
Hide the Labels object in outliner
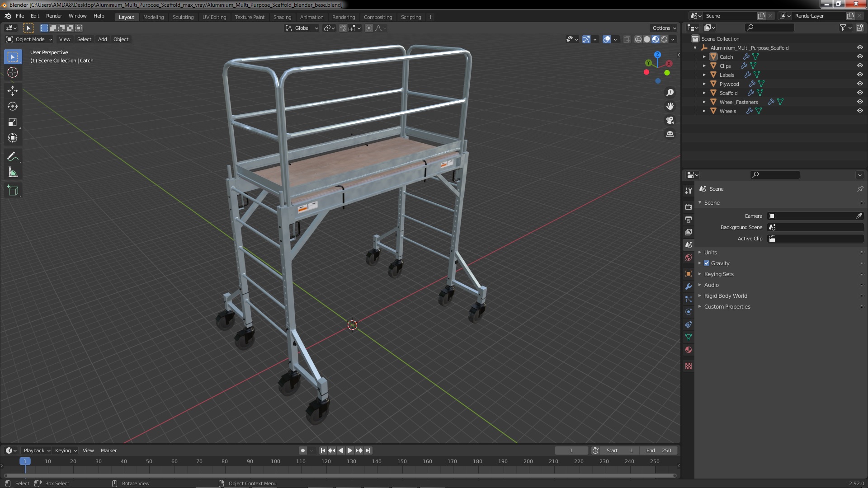click(x=860, y=75)
